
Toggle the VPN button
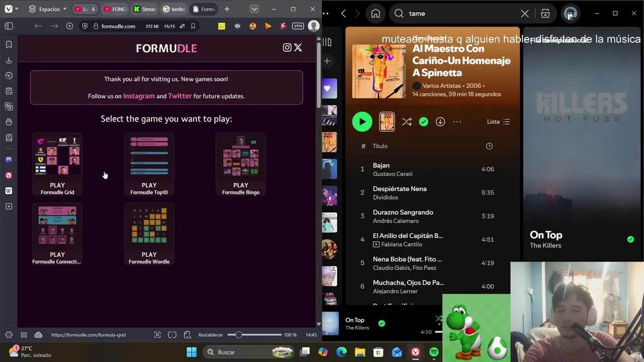click(298, 26)
